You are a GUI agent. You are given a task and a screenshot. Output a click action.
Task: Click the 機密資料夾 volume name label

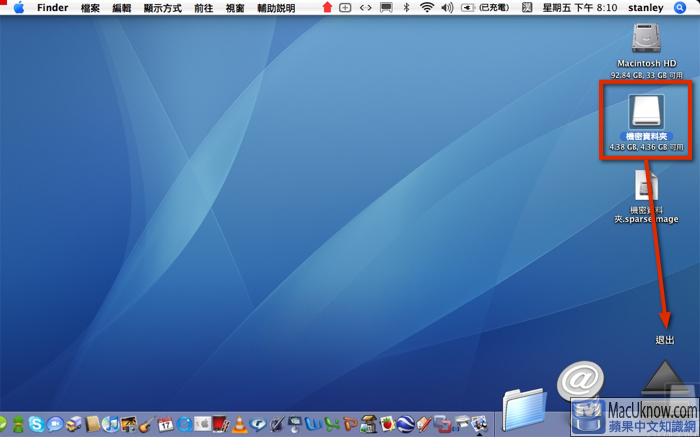click(646, 137)
